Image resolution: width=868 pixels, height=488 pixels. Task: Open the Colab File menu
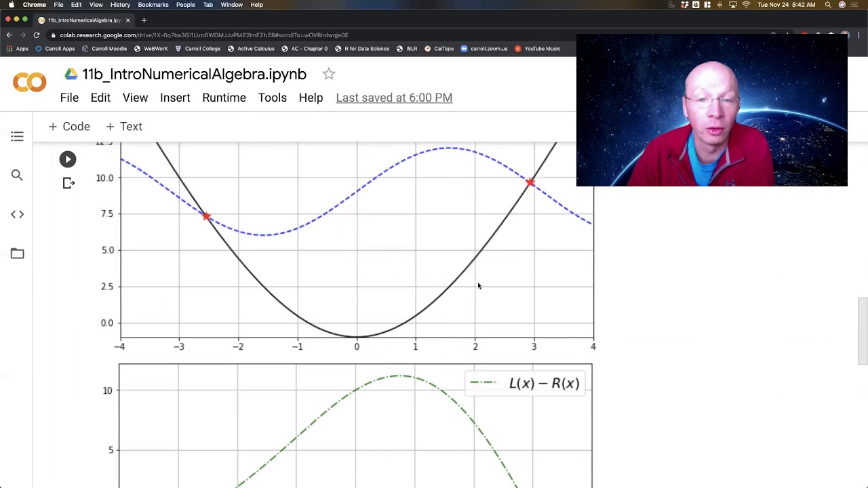(69, 98)
